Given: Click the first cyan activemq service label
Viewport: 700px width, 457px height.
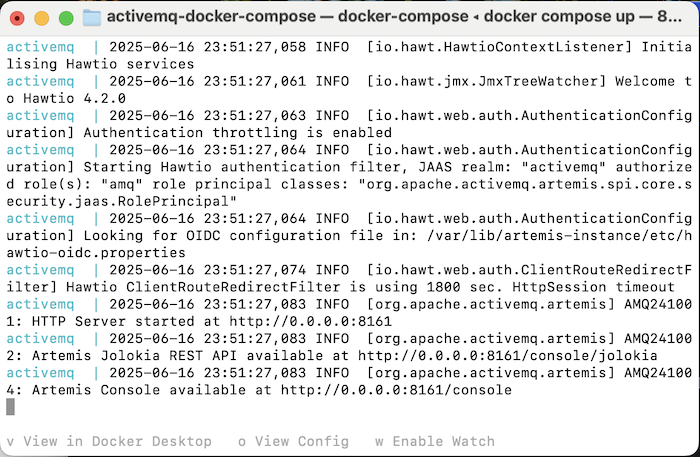Looking at the screenshot, I should [x=40, y=47].
